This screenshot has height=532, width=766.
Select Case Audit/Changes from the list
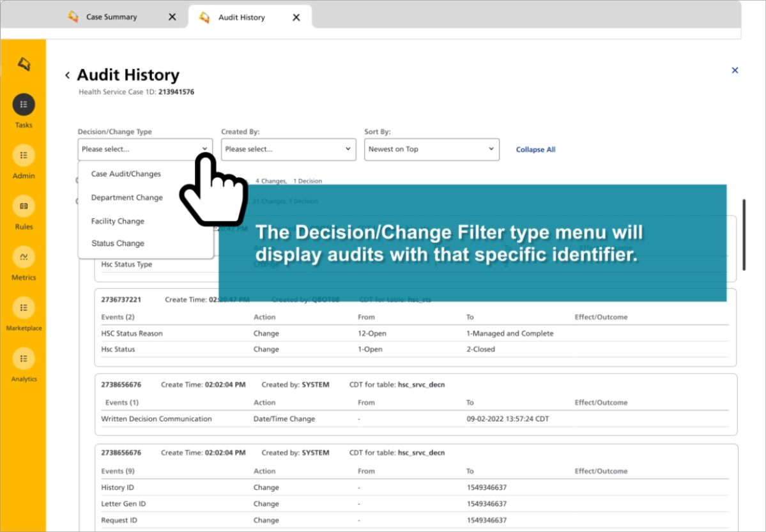coord(126,174)
